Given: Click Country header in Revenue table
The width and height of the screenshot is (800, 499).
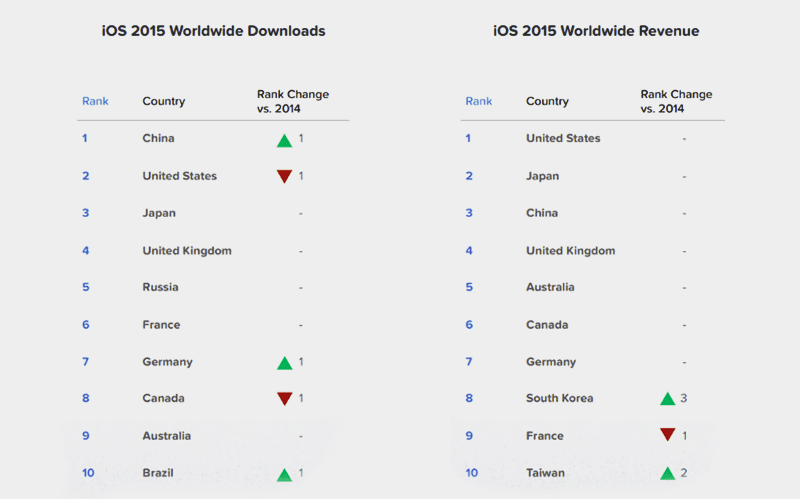Looking at the screenshot, I should [547, 101].
